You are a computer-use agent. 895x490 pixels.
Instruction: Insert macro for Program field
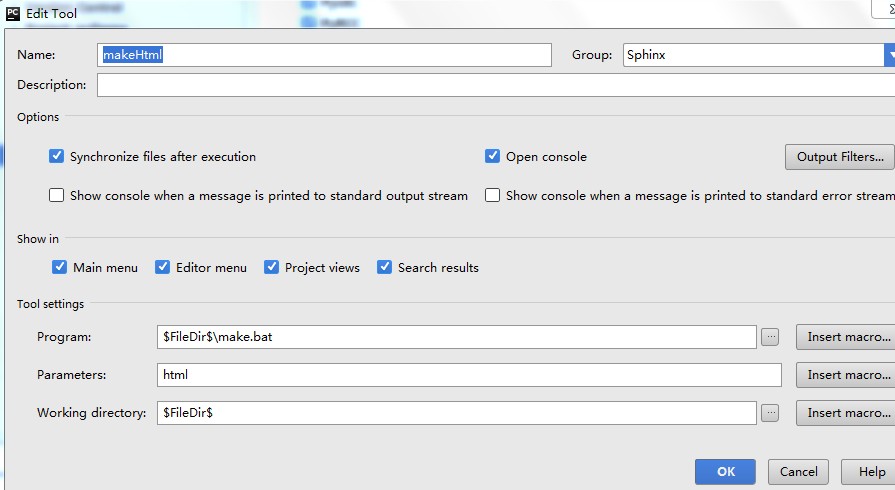click(846, 337)
